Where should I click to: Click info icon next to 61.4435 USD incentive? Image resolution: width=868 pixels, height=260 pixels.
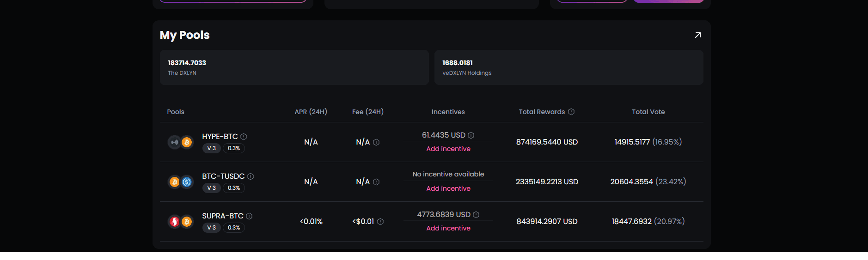click(471, 135)
